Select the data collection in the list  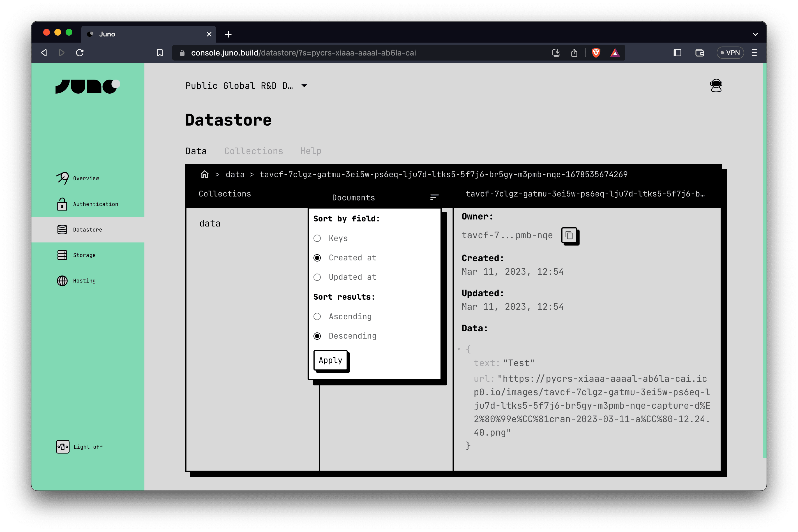[x=210, y=223]
